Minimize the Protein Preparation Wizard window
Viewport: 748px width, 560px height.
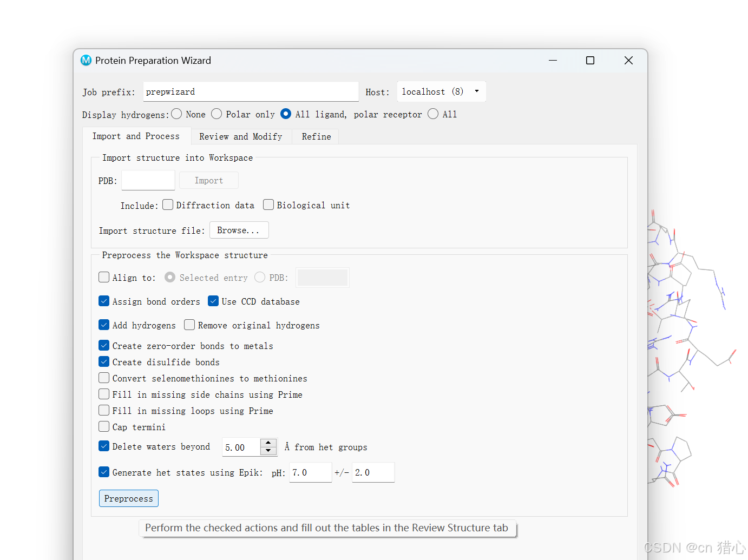point(553,61)
